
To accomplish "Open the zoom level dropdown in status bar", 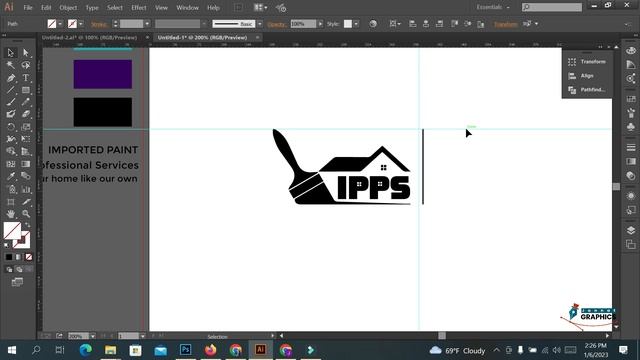I will click(x=93, y=336).
